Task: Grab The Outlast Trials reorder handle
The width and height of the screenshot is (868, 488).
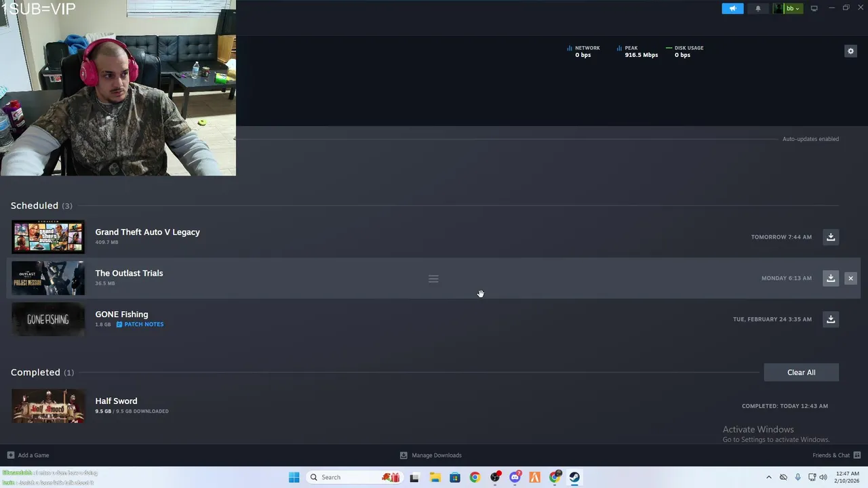Action: pos(433,279)
